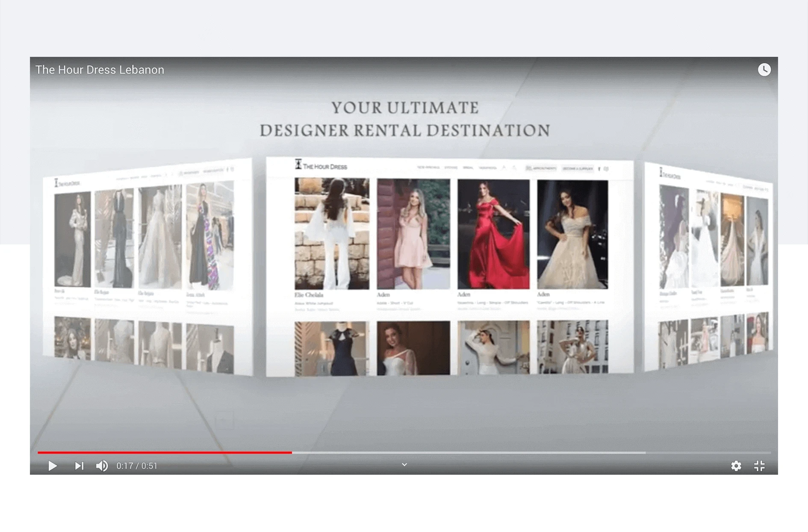Open the Bridal menu item
The image size is (808, 532).
[x=468, y=168]
